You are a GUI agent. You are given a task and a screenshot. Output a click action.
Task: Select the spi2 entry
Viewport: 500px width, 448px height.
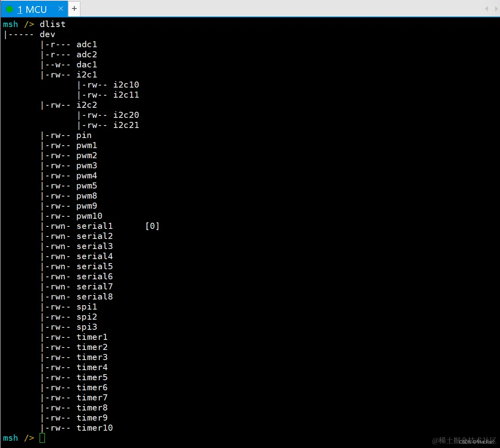87,317
